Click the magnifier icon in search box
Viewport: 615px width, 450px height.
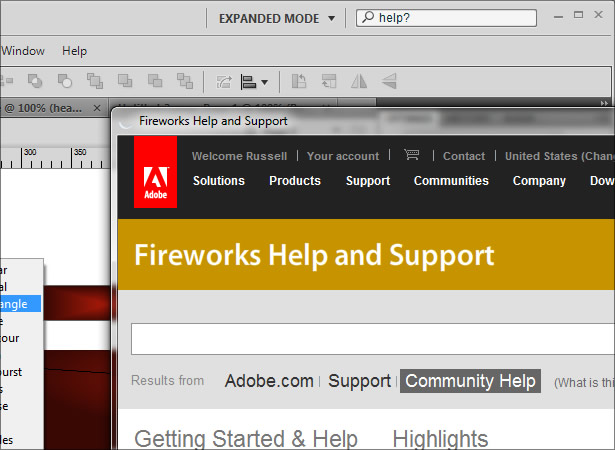(368, 17)
